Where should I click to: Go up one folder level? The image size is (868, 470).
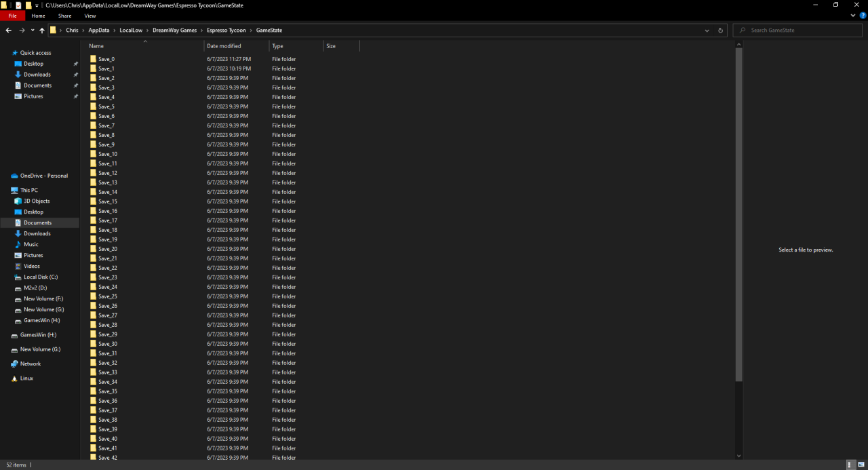point(41,31)
